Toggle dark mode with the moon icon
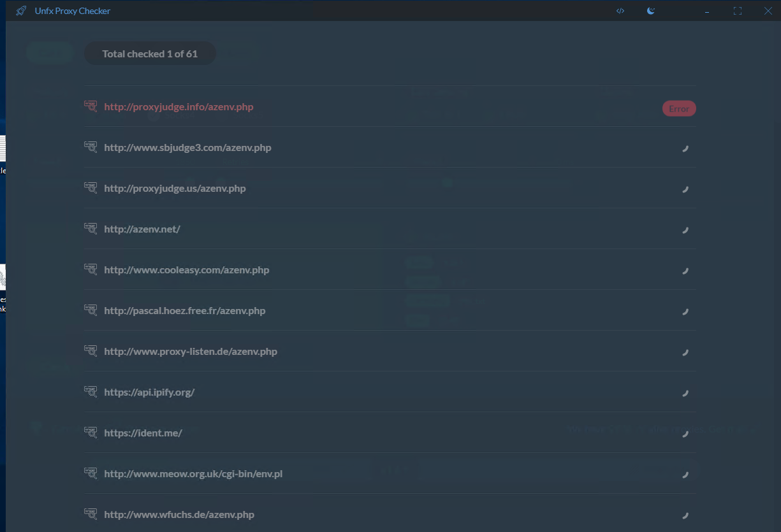This screenshot has height=532, width=781. (650, 11)
